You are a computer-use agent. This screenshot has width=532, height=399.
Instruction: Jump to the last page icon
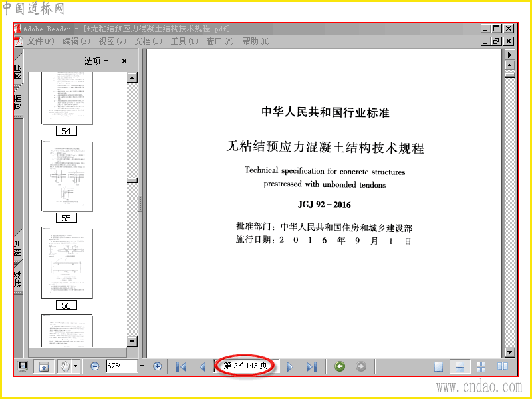coord(311,367)
